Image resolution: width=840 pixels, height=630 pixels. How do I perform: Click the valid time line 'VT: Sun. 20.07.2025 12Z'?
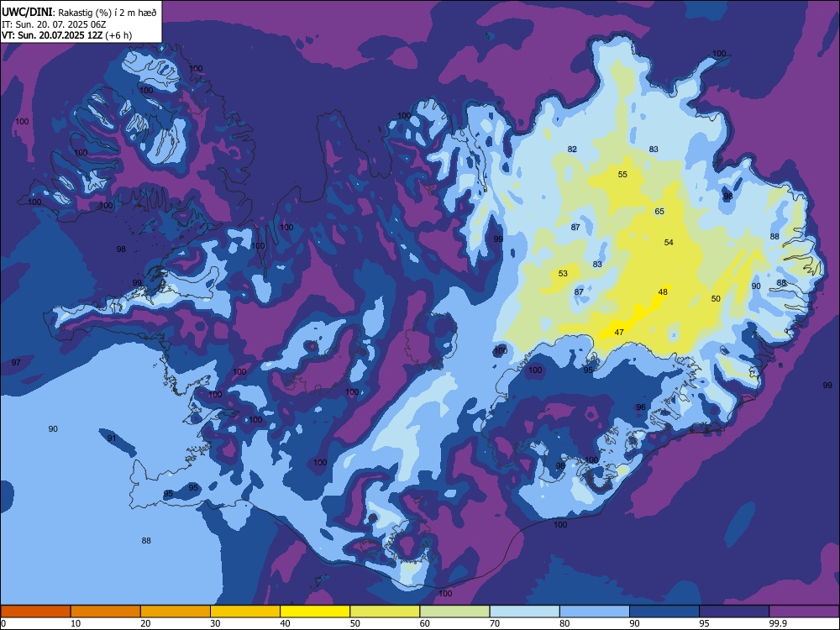pyautogui.click(x=52, y=35)
